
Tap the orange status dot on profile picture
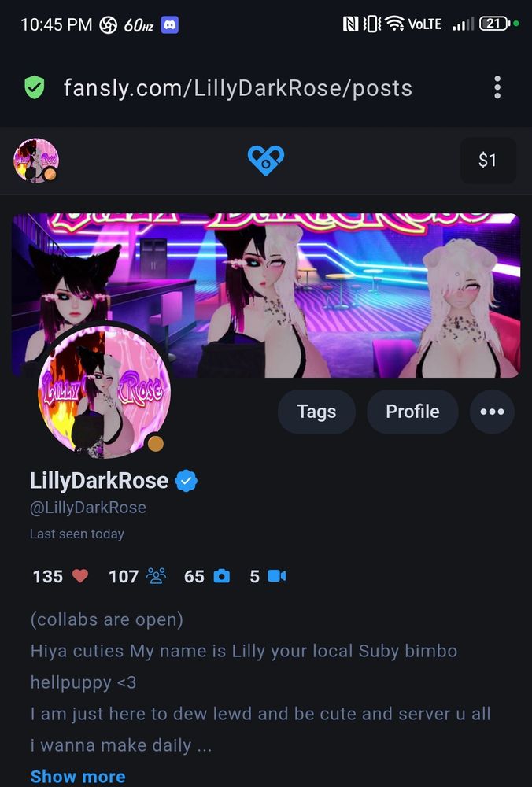click(x=155, y=444)
